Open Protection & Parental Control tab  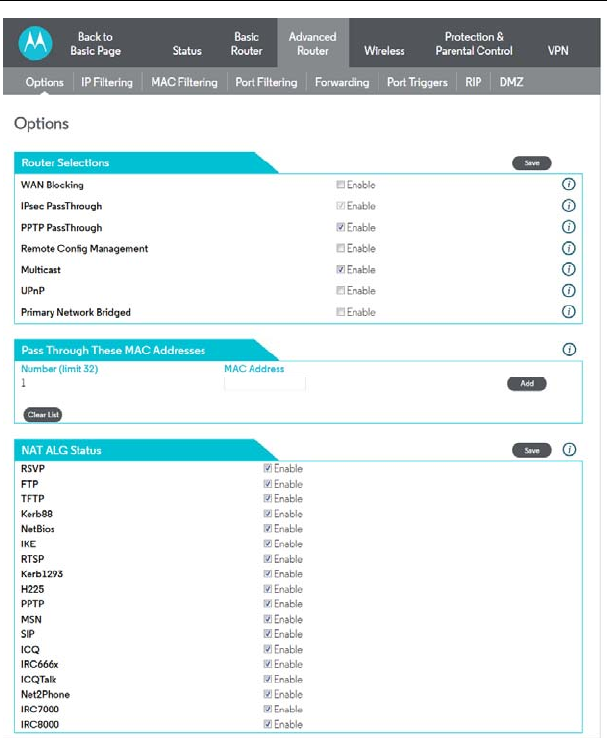point(474,43)
